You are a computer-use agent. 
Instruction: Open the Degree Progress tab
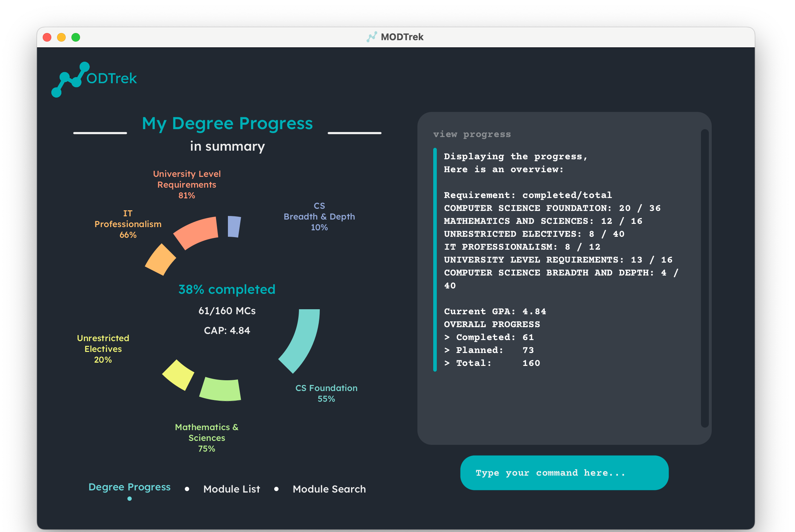(129, 487)
